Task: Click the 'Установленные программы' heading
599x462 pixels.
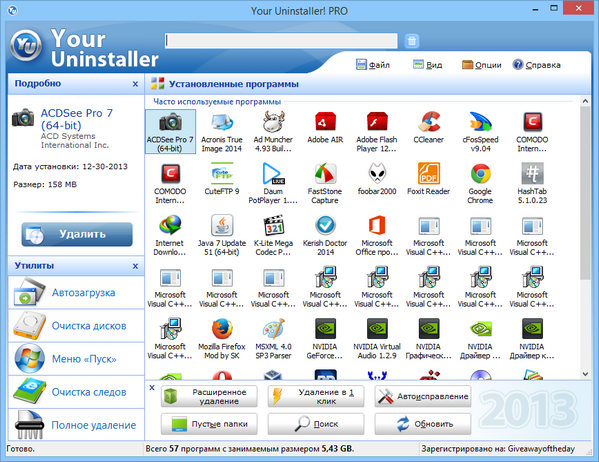Action: [x=234, y=84]
